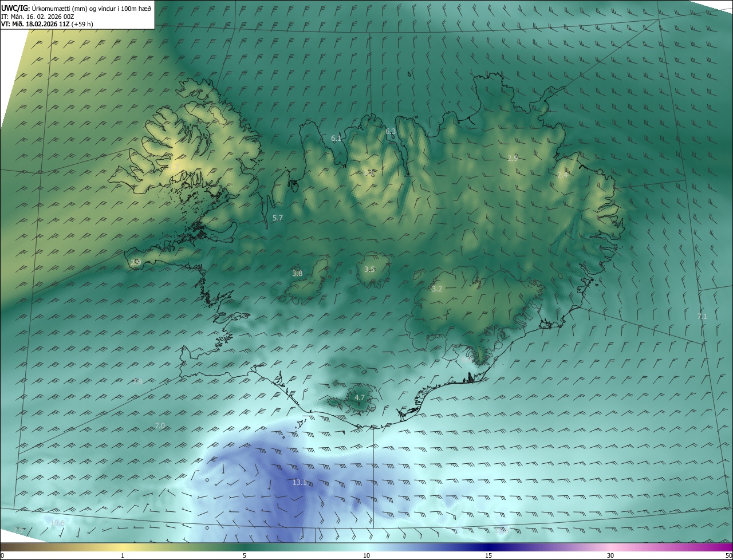Click the 2.4 value label

[562, 175]
